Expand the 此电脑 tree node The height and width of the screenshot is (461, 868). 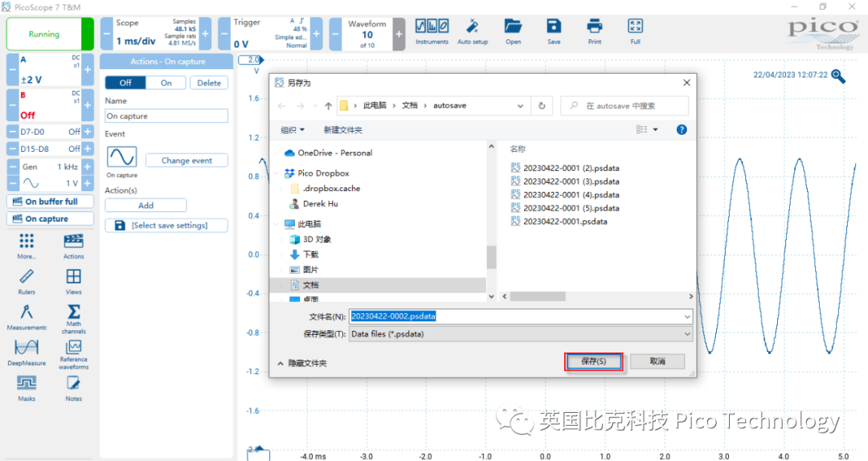[277, 224]
